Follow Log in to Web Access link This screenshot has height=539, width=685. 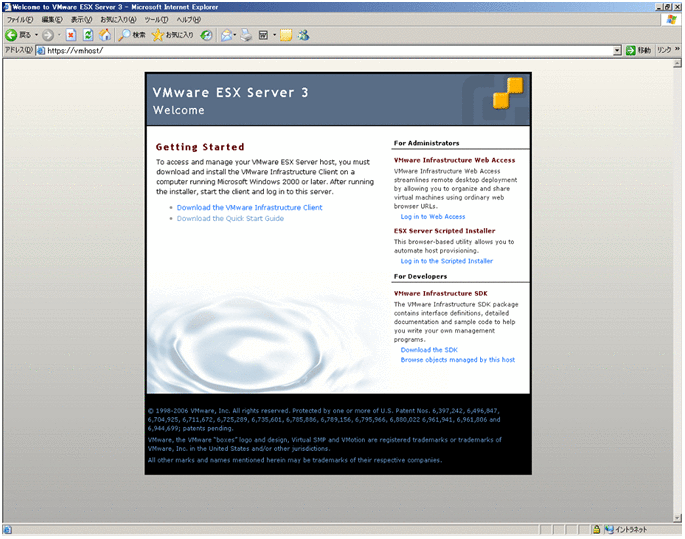click(x=433, y=217)
